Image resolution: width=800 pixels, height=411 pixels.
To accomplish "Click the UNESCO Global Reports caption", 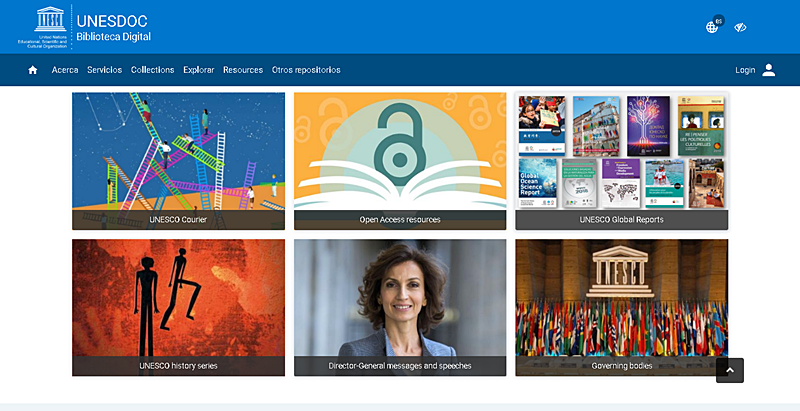I will (621, 220).
